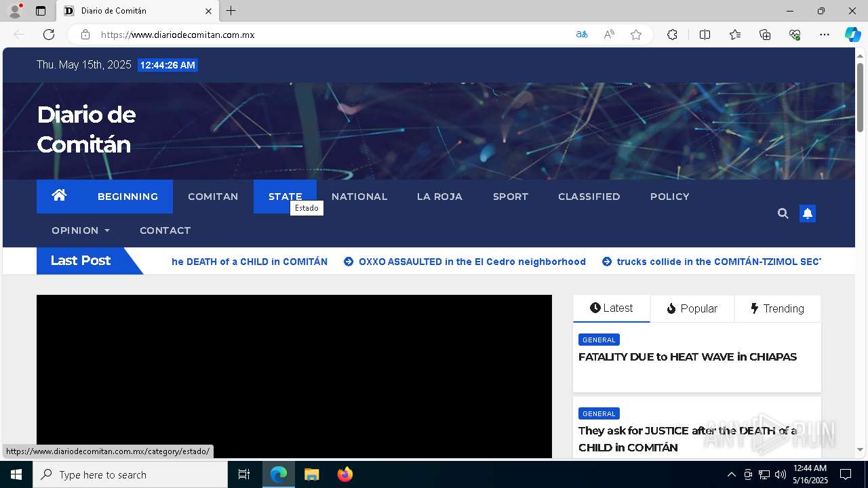Open the CLASSIFIED section

click(589, 197)
